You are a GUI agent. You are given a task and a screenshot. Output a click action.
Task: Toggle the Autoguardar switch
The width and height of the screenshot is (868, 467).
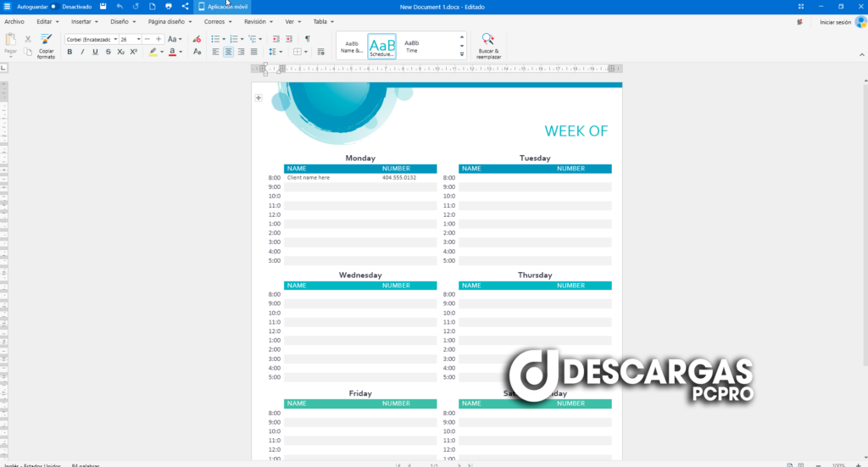tap(53, 7)
